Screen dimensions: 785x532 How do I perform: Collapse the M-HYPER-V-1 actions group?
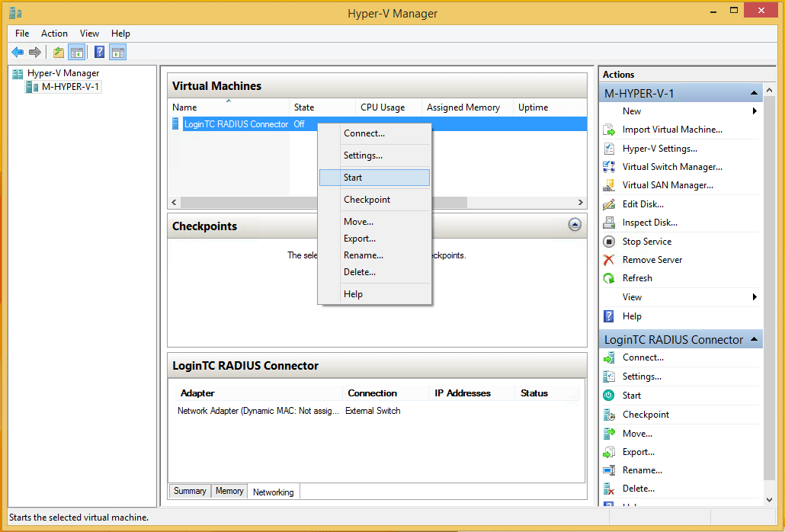click(754, 93)
